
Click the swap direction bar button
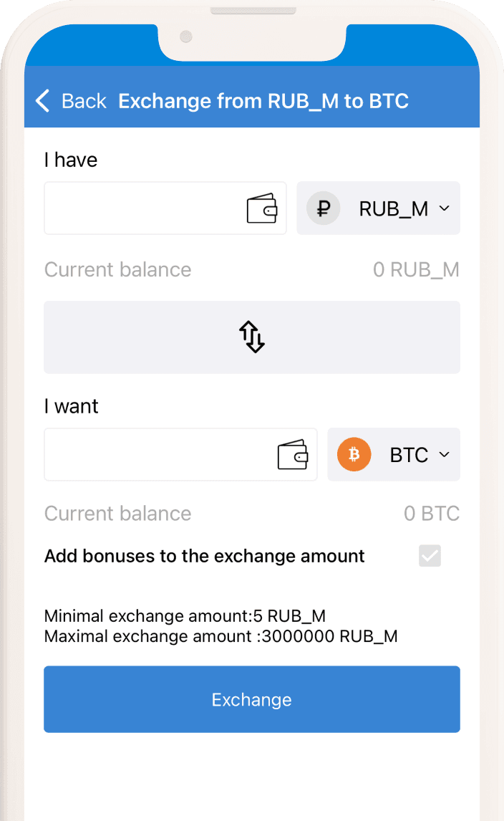click(252, 337)
